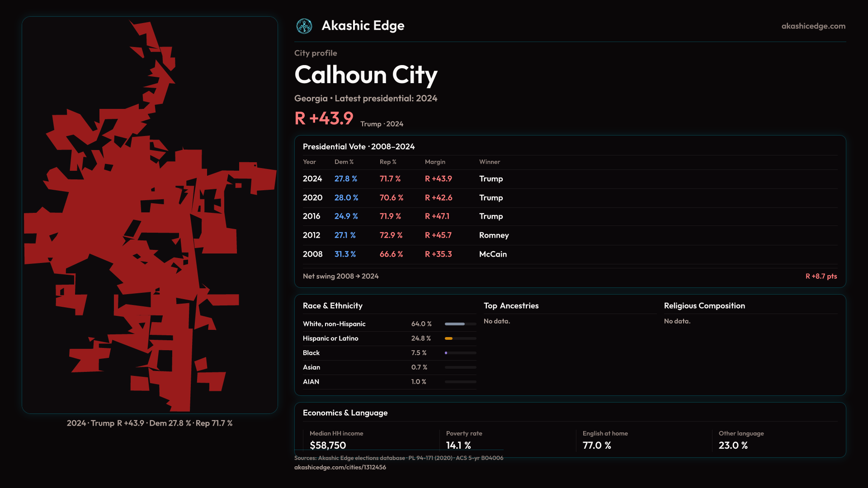Click the Median HH income value
The height and width of the screenshot is (488, 868).
(328, 445)
